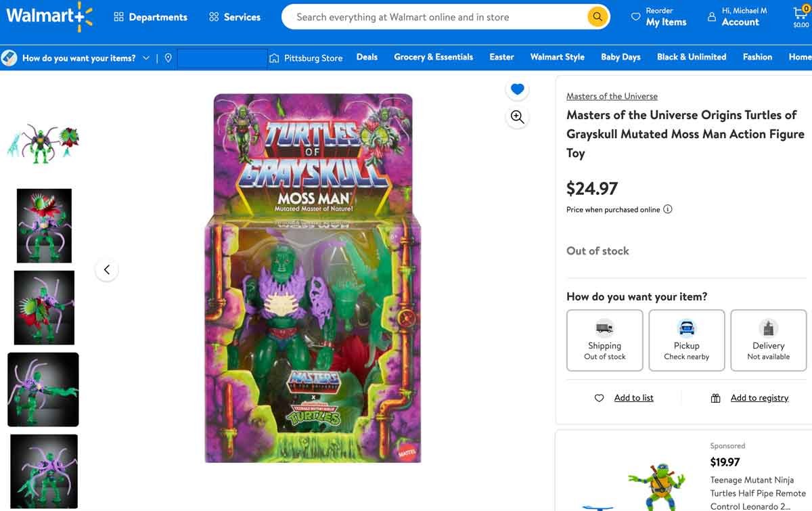Select the last product thumbnail in the sidebar
Screen dimensions: 812x511
point(43,471)
